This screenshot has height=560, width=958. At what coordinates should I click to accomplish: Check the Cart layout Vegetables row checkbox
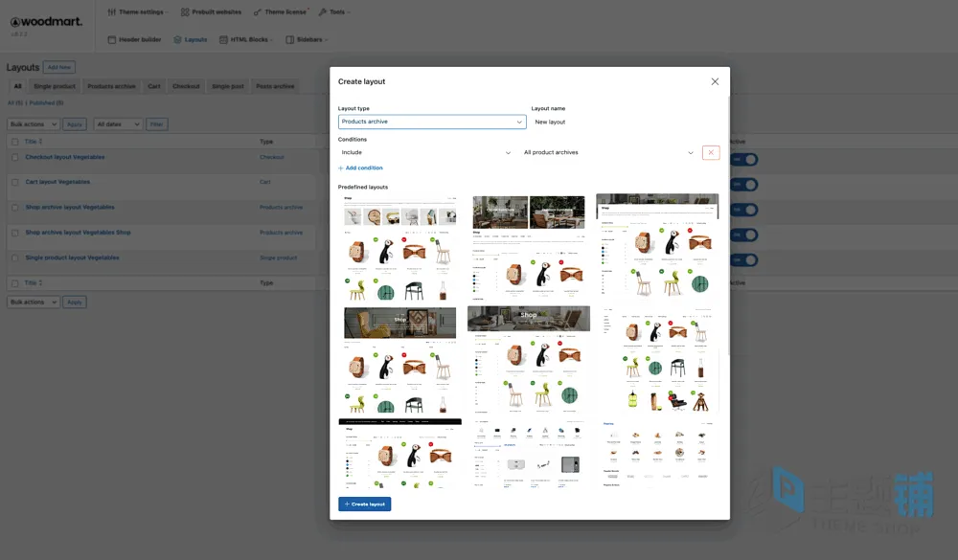15,183
